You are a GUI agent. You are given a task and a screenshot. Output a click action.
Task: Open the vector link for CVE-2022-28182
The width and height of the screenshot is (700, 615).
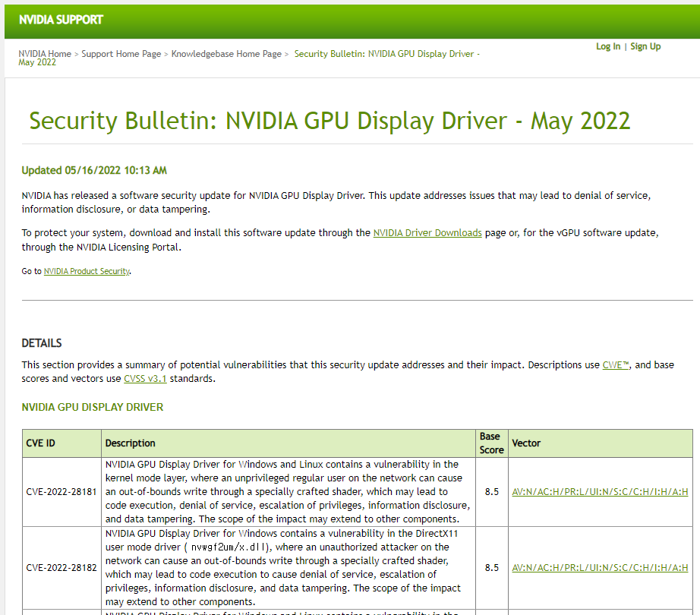click(x=600, y=568)
